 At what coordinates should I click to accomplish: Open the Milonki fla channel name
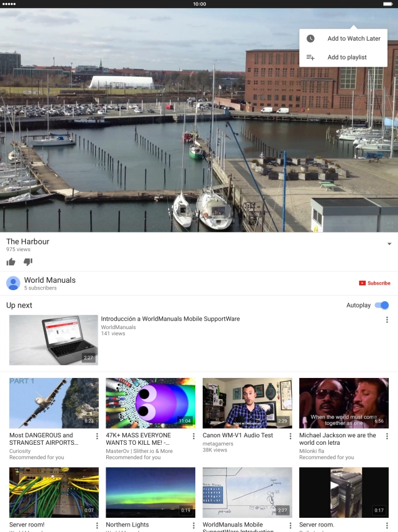(311, 451)
